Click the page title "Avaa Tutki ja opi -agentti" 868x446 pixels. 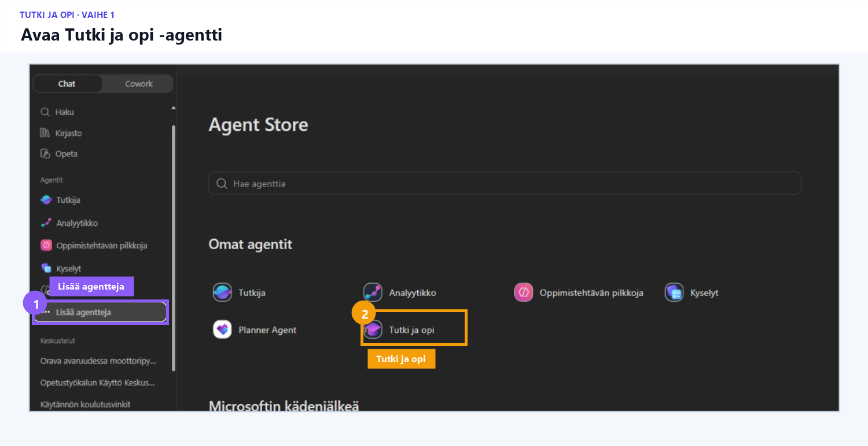pyautogui.click(x=122, y=35)
